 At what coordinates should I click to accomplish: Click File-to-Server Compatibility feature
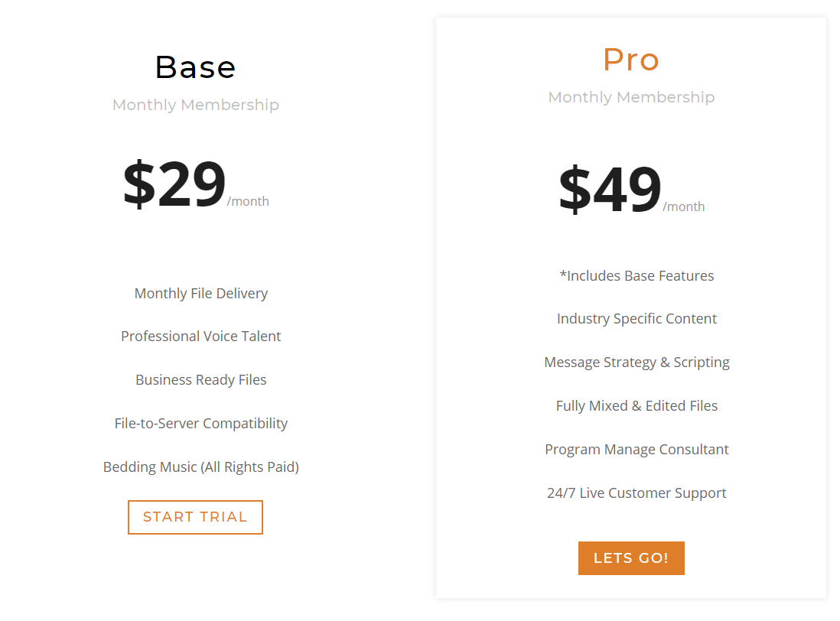(x=201, y=424)
